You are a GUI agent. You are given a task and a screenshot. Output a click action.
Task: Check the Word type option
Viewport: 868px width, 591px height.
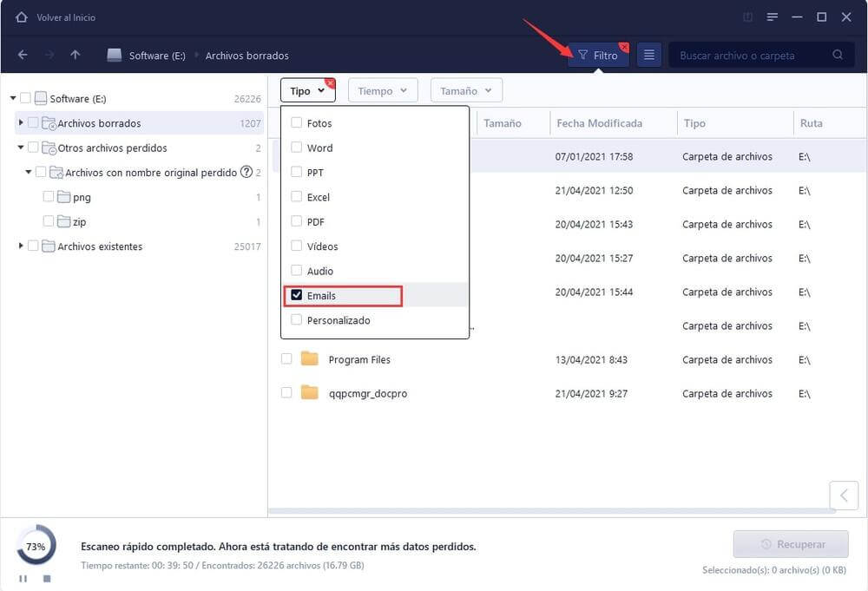297,148
